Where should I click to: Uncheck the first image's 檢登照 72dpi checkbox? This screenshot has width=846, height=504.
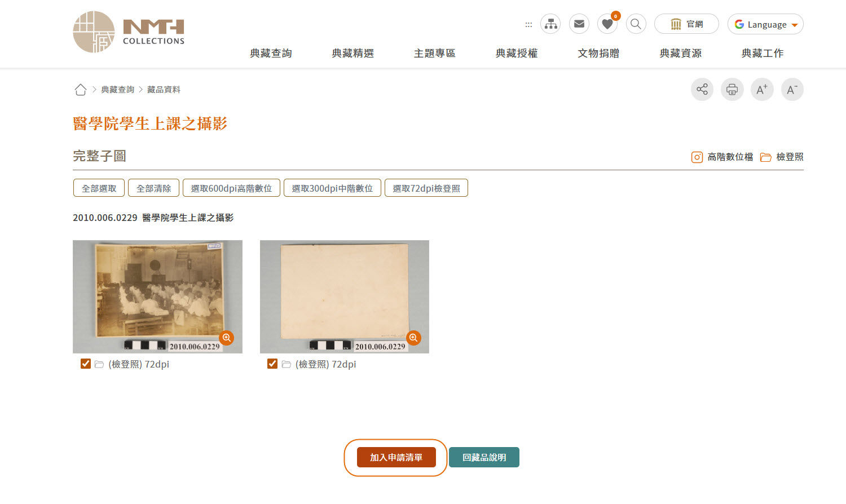click(x=86, y=364)
